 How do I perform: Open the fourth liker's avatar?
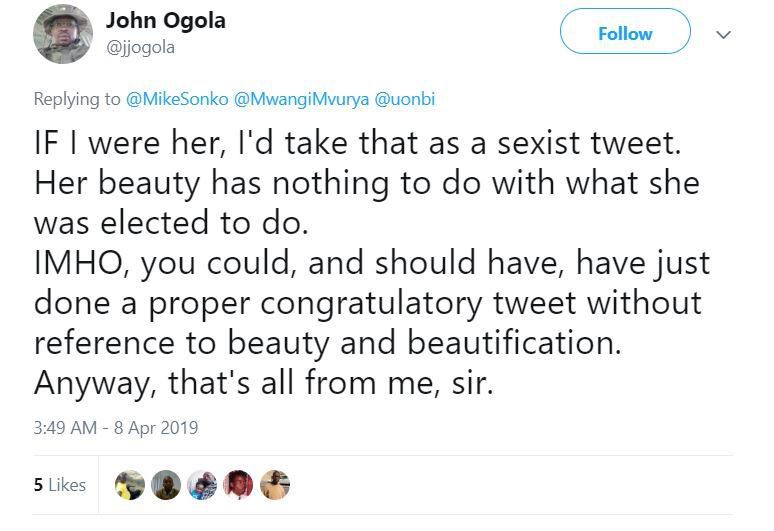(238, 485)
